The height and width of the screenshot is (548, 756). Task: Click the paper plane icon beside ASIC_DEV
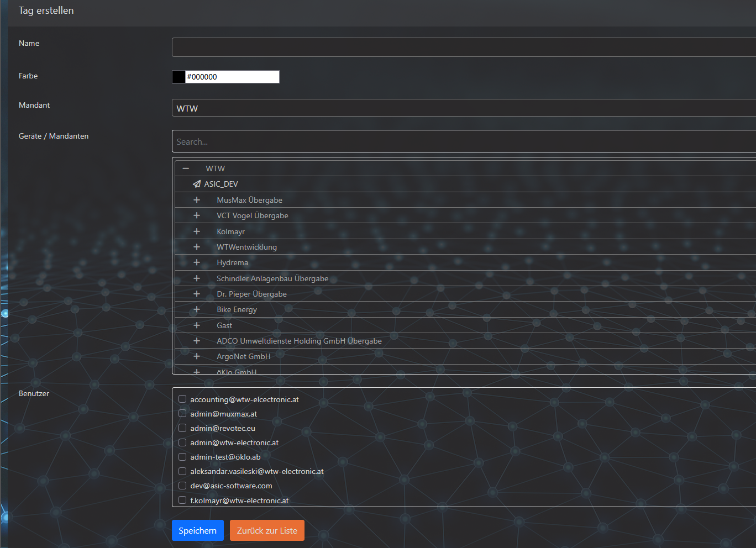click(x=196, y=184)
